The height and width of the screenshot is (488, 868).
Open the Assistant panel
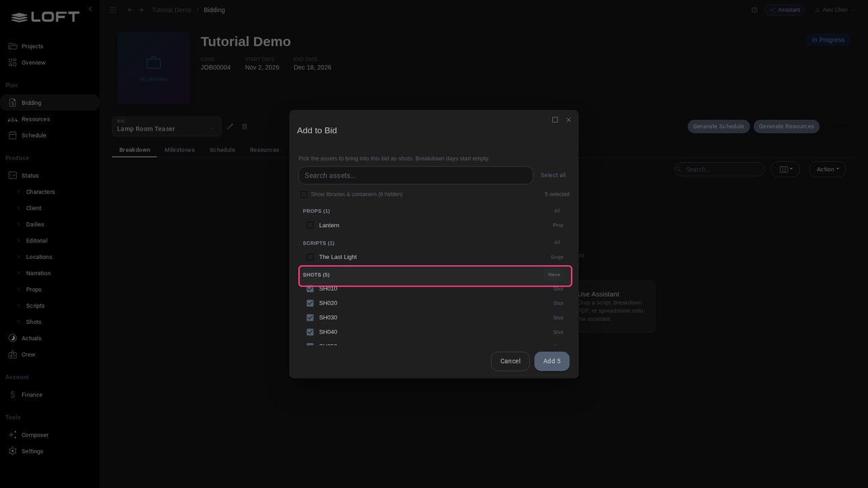point(785,10)
